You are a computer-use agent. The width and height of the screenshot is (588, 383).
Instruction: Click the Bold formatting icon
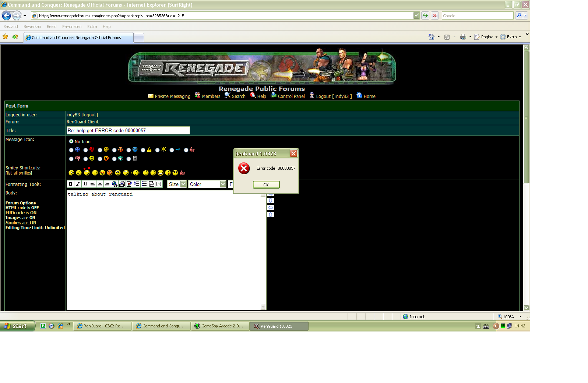coord(70,184)
